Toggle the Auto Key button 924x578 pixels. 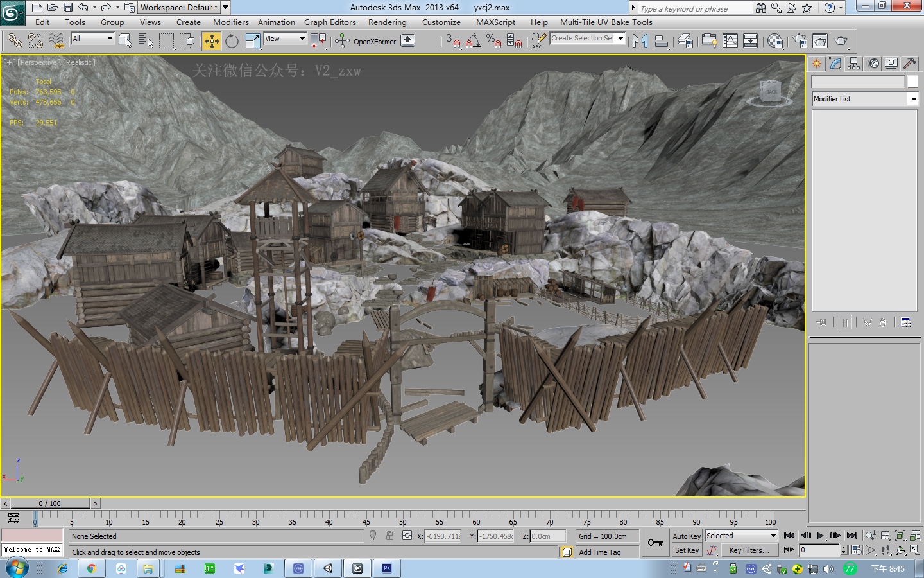(687, 536)
